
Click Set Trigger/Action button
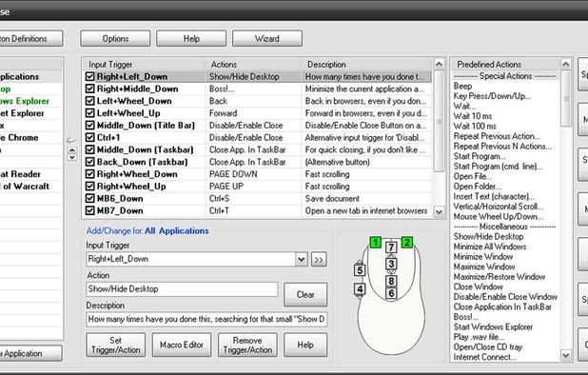[115, 345]
